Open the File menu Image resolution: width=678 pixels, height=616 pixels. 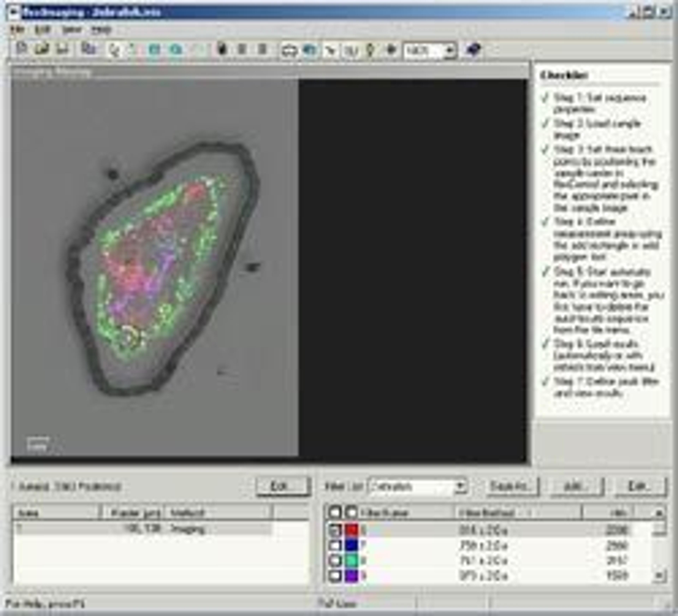pos(17,30)
